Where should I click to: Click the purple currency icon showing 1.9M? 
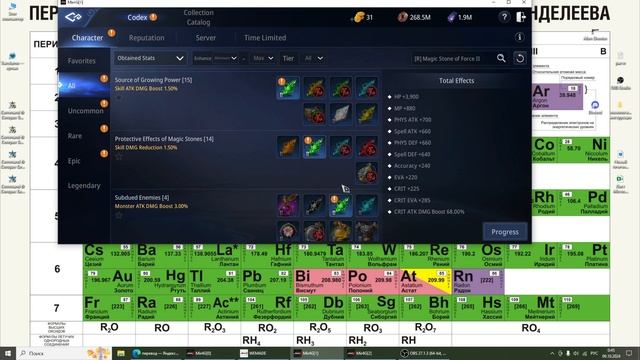(x=452, y=17)
